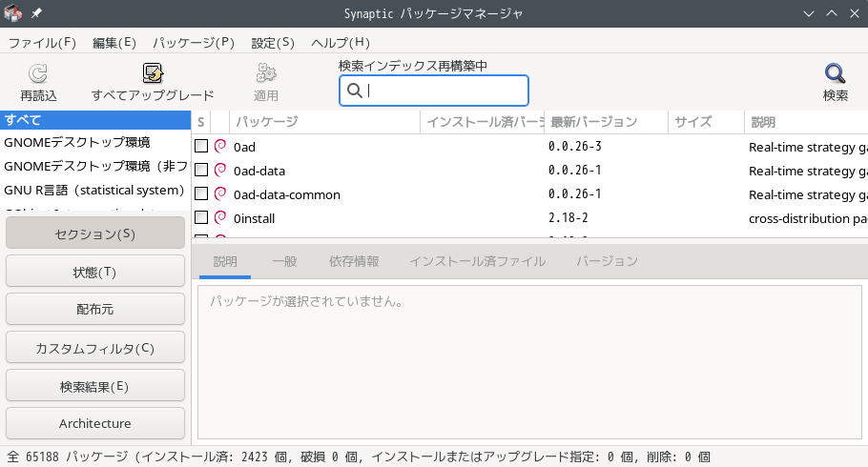Viewport: 868px width, 467px height.
Task: Click the 検索 magnifier toolbar icon
Action: tap(835, 73)
